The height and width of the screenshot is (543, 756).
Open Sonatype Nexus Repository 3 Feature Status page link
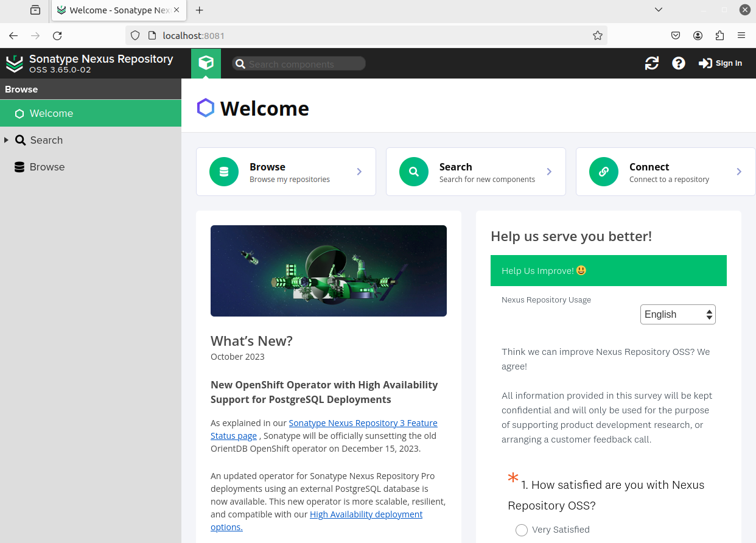point(324,429)
